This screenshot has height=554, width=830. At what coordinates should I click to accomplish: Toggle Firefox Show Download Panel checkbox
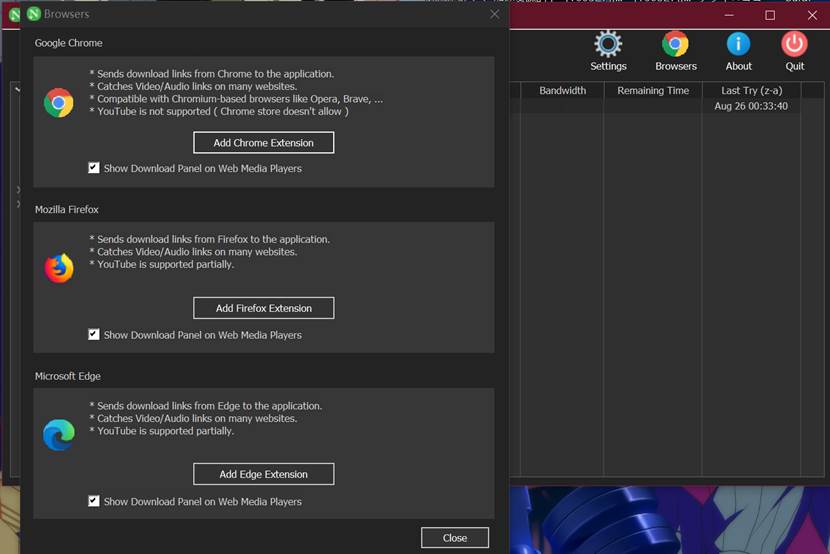(94, 334)
